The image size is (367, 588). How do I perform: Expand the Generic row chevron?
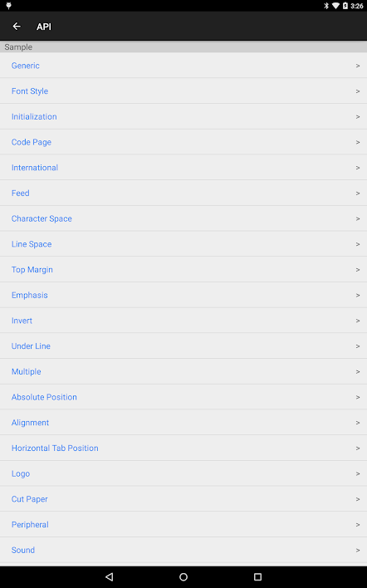[358, 66]
